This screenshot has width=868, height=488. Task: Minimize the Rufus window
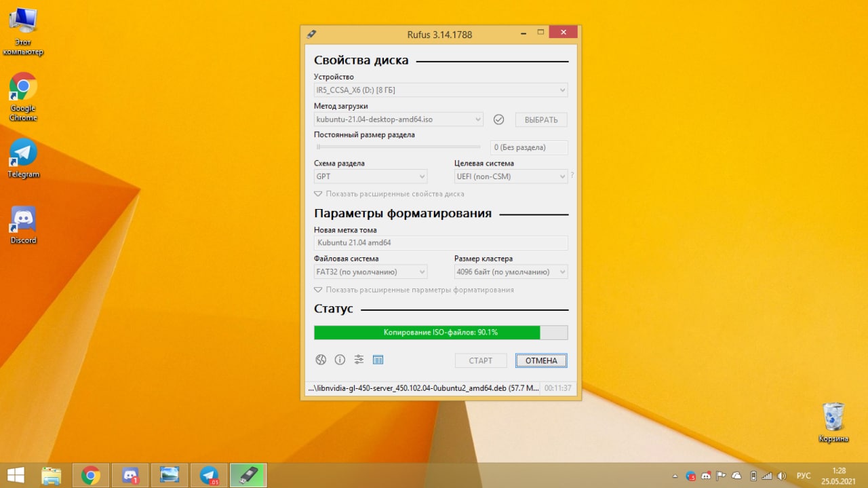point(524,32)
